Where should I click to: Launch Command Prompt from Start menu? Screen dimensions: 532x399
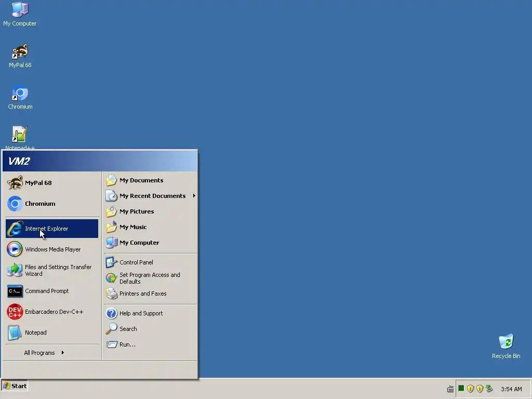click(52, 291)
